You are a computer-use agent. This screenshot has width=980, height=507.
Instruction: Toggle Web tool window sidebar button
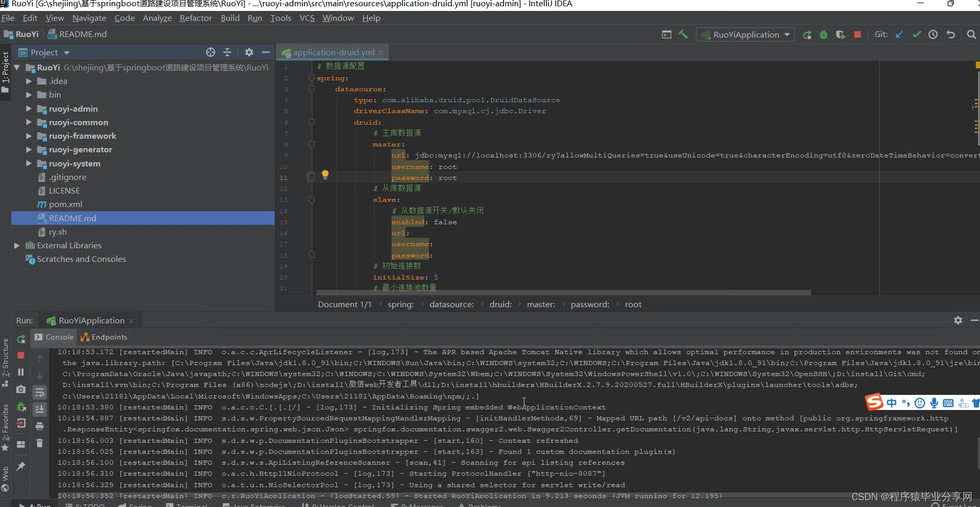(5, 479)
